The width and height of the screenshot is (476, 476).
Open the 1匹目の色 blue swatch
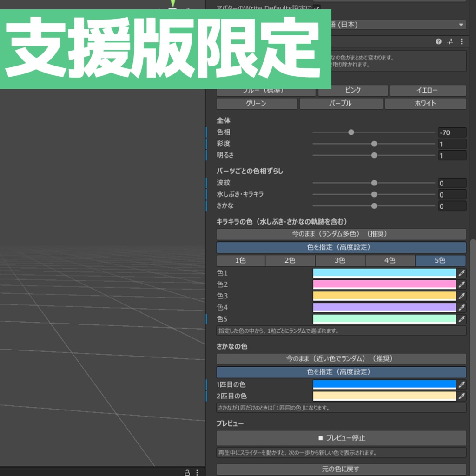(384, 384)
